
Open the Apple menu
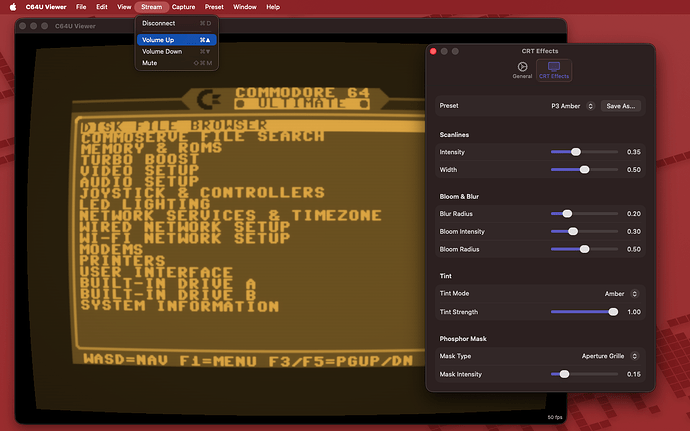[x=13, y=7]
